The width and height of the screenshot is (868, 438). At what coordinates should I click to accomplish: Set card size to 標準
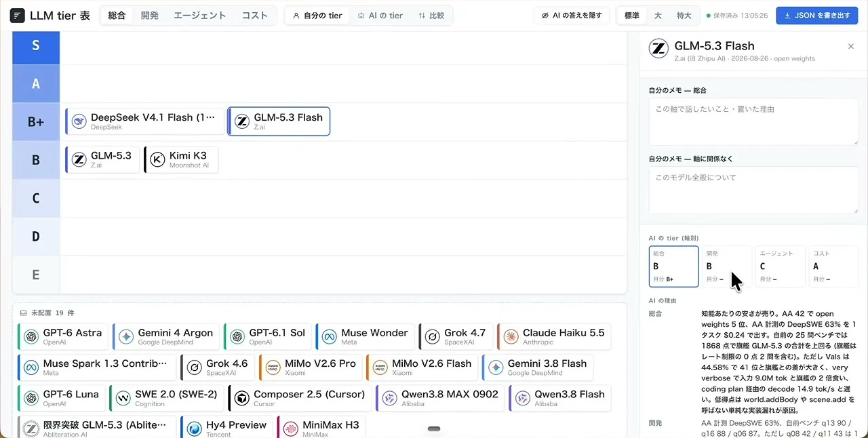(x=631, y=16)
